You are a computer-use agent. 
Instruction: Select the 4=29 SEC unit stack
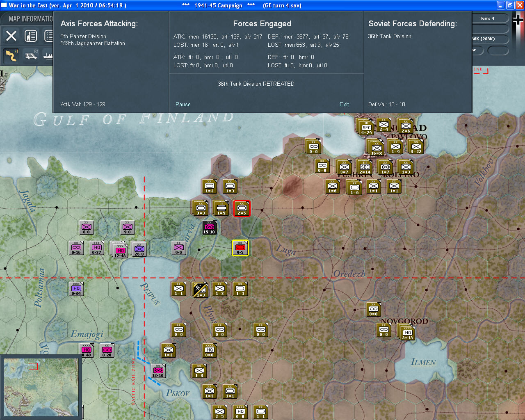(366, 127)
